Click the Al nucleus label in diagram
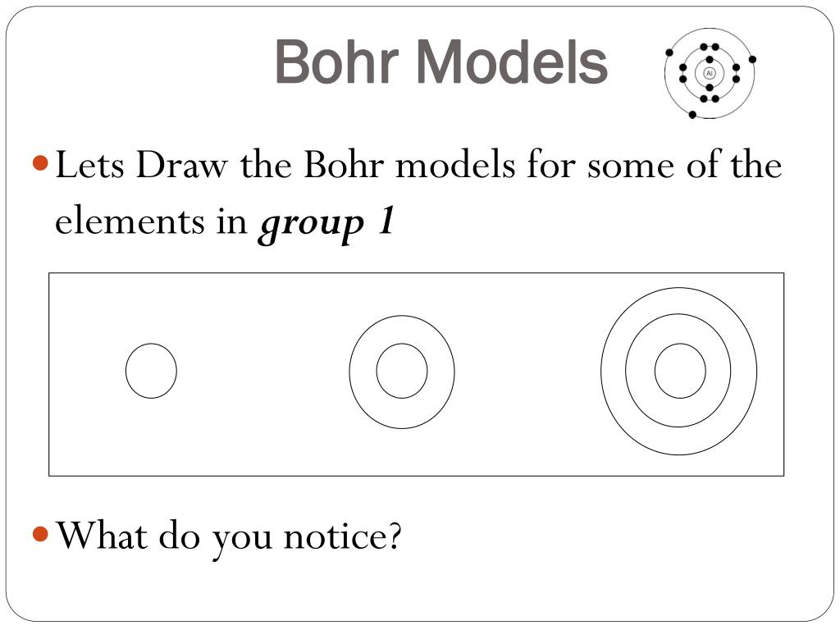Screen dimensions: 840x630 (x=710, y=73)
